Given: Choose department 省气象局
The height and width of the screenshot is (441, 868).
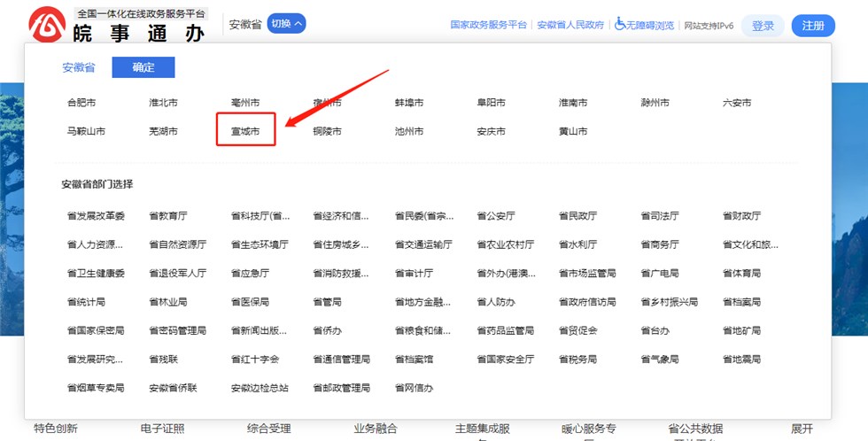Looking at the screenshot, I should (x=660, y=360).
